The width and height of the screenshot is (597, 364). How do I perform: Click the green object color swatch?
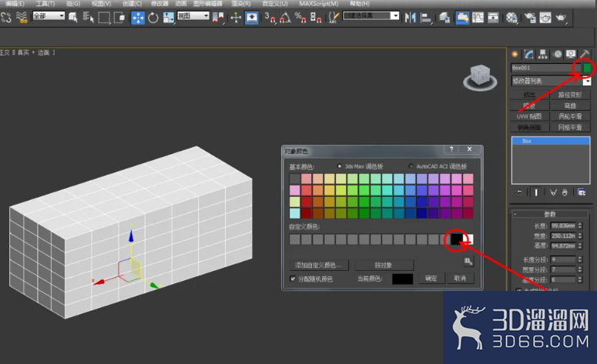[587, 68]
